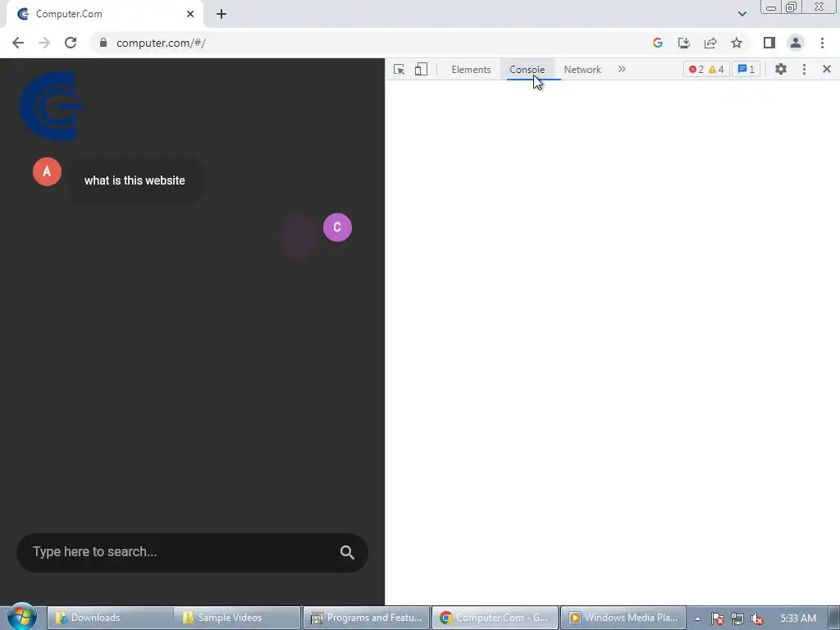Open the Sample Videos taskbar window
The width and height of the screenshot is (840, 630).
[237, 618]
